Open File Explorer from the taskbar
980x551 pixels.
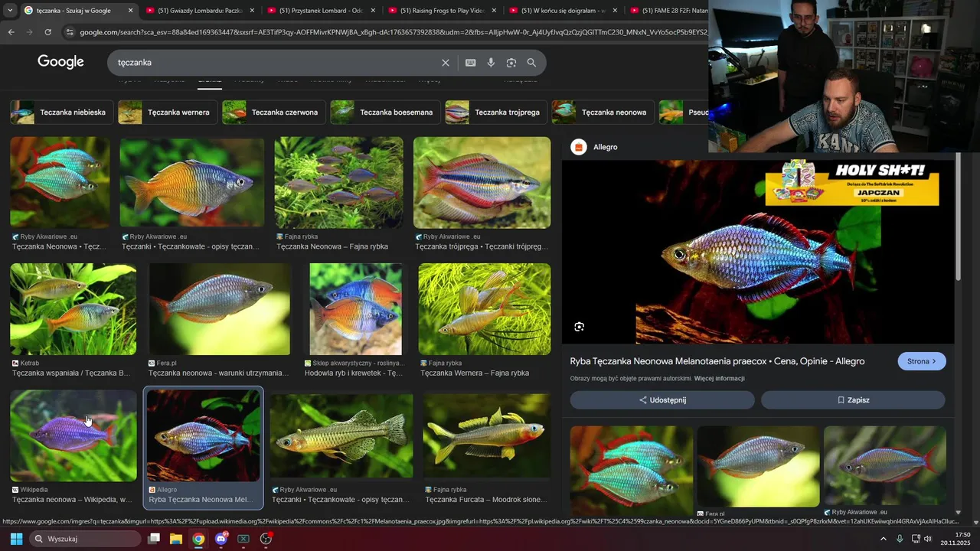point(176,539)
